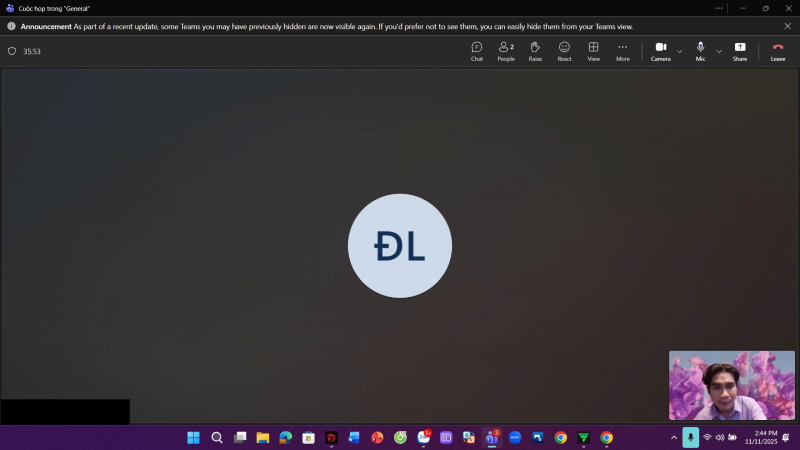Toggle the taskbar microphone indicator

[x=690, y=438]
